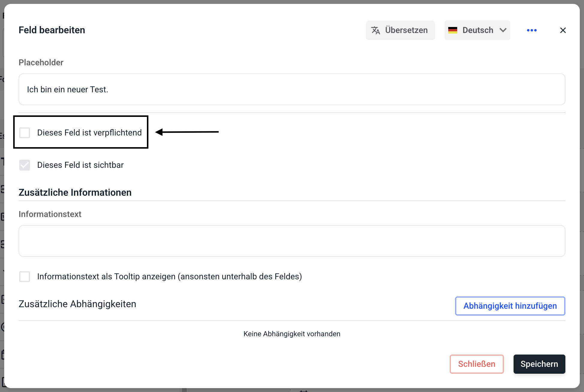Expand the language chevron next to Deutsch
584x392 pixels.
pos(503,30)
